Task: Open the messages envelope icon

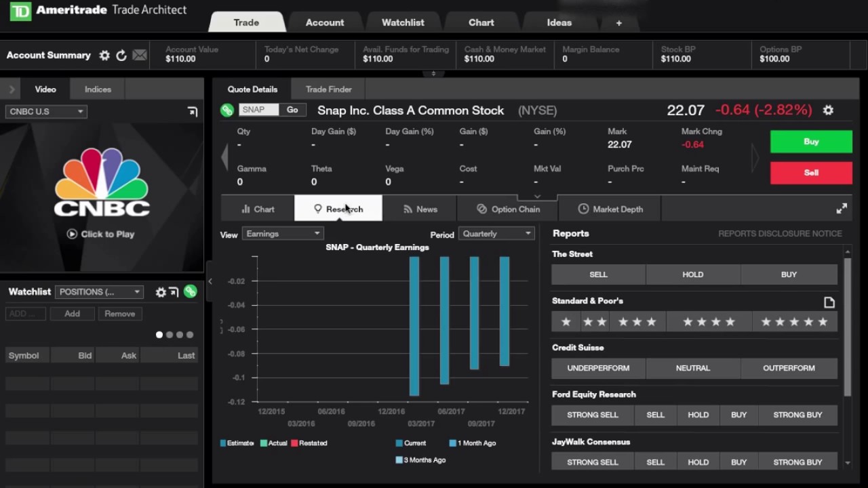Action: [x=140, y=56]
